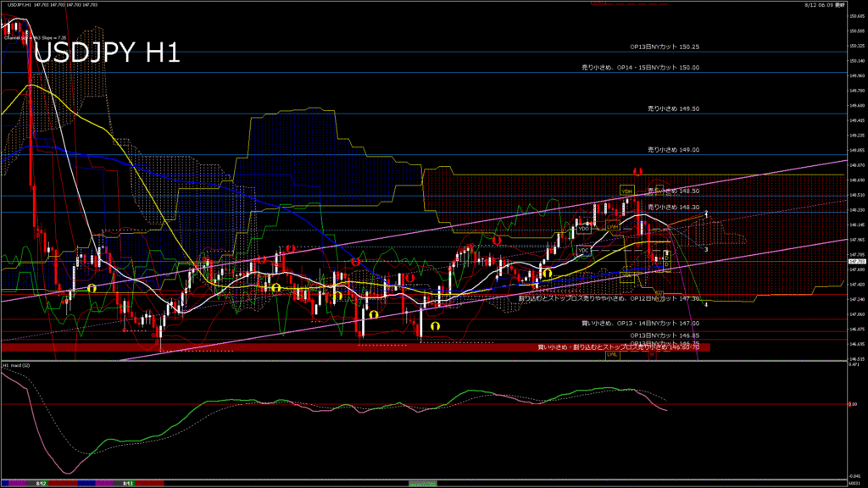The height and width of the screenshot is (488, 868).
Task: Click the yellow arch marker below 147.00 line
Action: (435, 325)
